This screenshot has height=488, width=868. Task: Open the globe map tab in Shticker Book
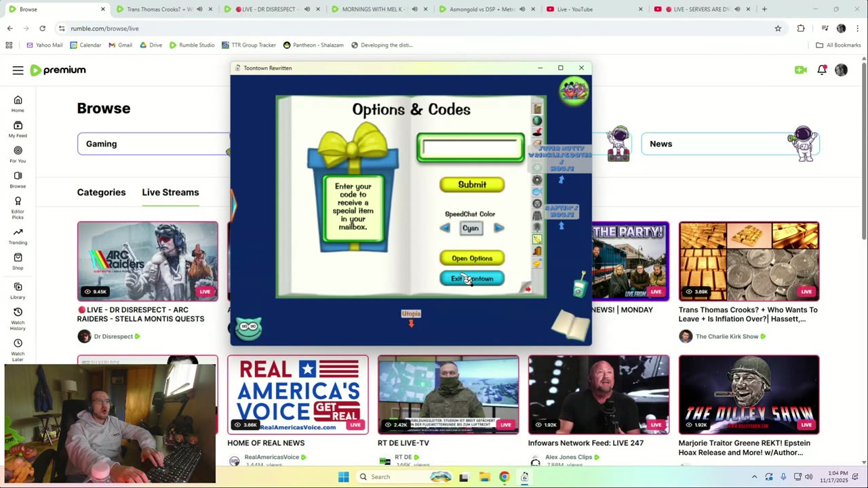click(x=537, y=121)
